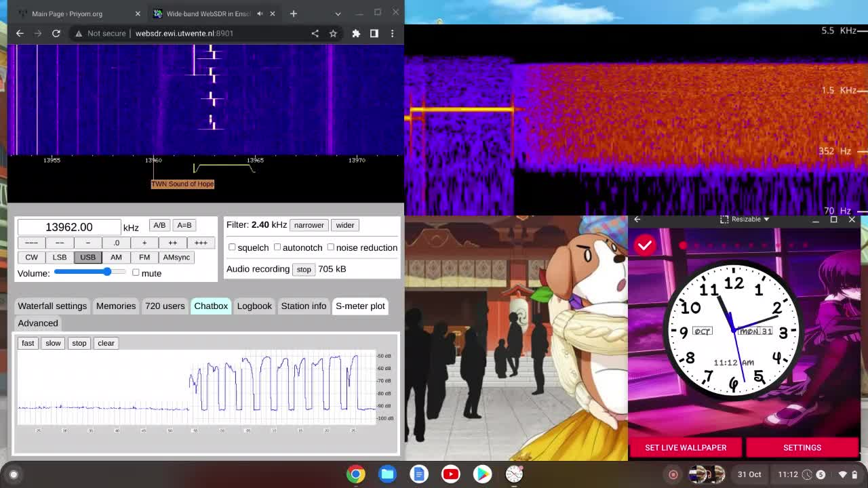This screenshot has height=488, width=868.
Task: Open the ChromeOS launcher
Action: coord(14,474)
